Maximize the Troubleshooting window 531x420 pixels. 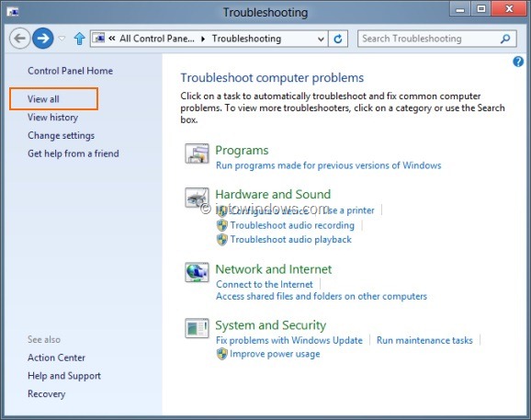pos(480,9)
